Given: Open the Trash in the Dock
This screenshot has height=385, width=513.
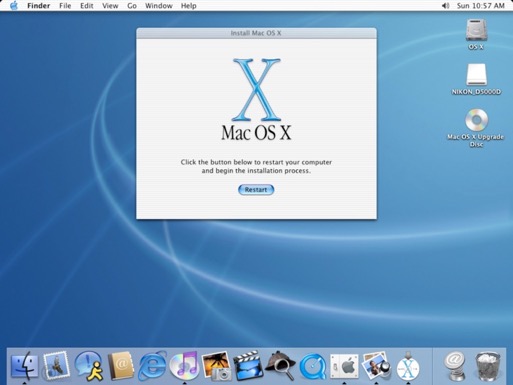Looking at the screenshot, I should click(x=488, y=366).
